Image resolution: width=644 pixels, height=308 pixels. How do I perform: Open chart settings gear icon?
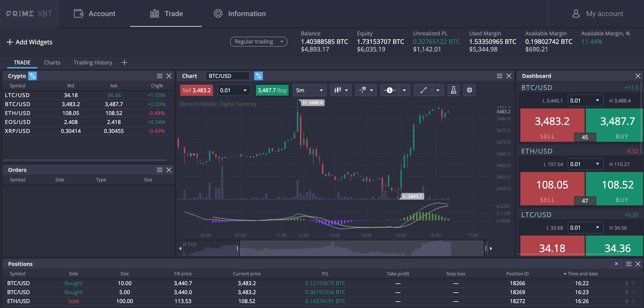tap(469, 90)
